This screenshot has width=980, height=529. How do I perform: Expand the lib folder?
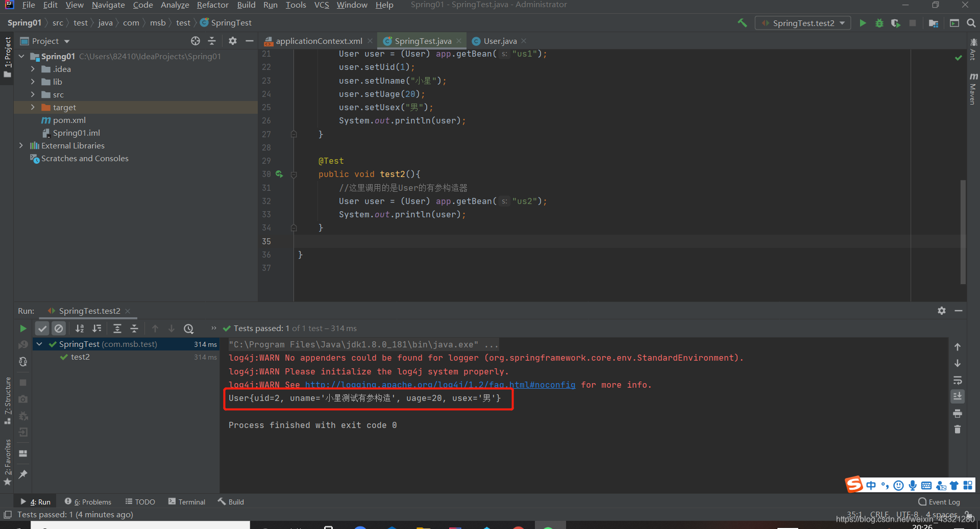(33, 82)
